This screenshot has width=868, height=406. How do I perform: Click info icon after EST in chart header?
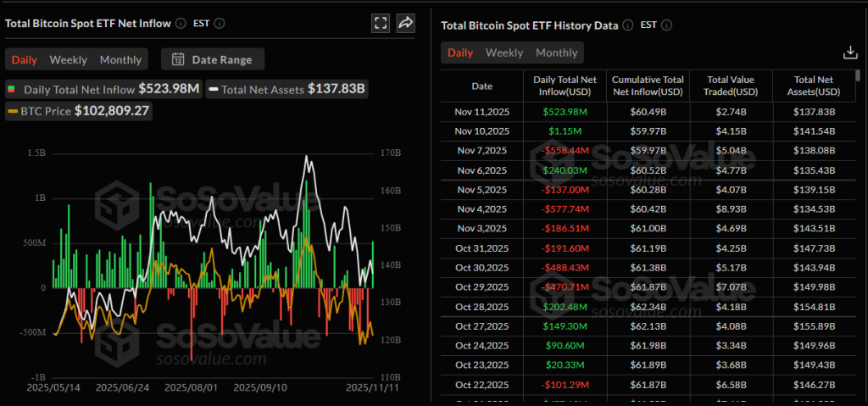(x=219, y=24)
